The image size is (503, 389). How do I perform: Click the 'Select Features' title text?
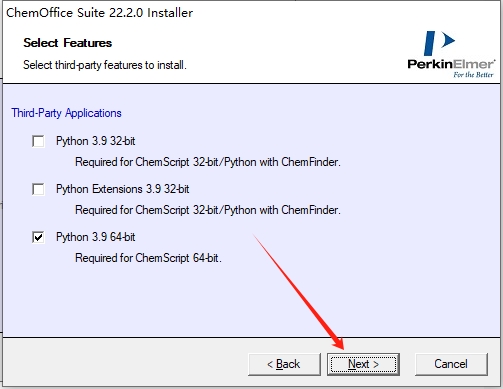[68, 43]
